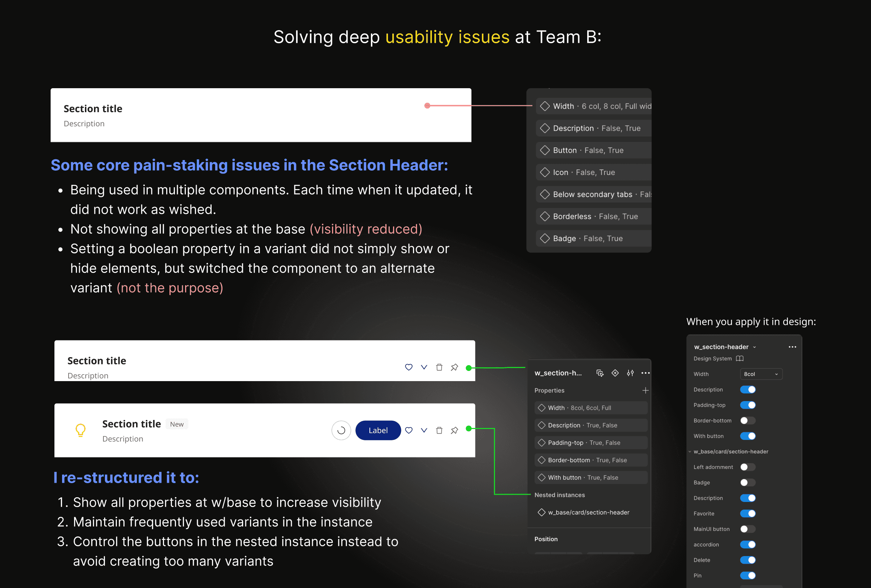
Task: Click the blue Label button
Action: (x=378, y=430)
